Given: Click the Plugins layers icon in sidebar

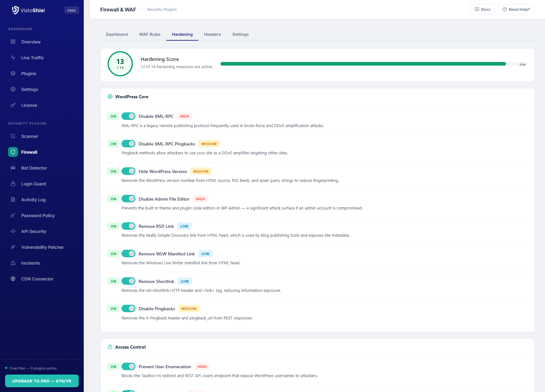Looking at the screenshot, I should pos(13,73).
